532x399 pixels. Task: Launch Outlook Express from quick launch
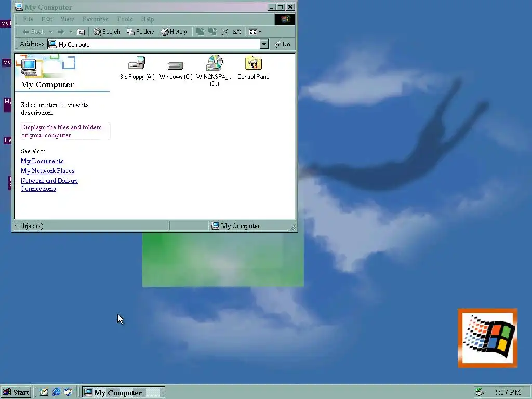point(68,392)
